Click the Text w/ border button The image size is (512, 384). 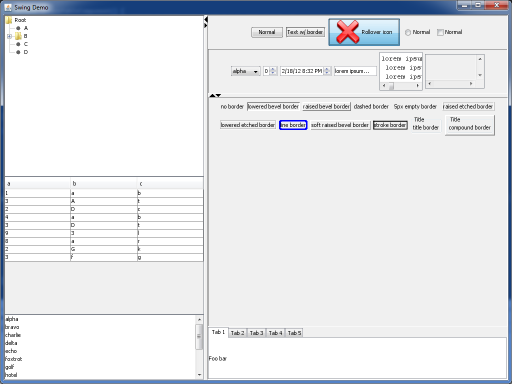(x=305, y=32)
